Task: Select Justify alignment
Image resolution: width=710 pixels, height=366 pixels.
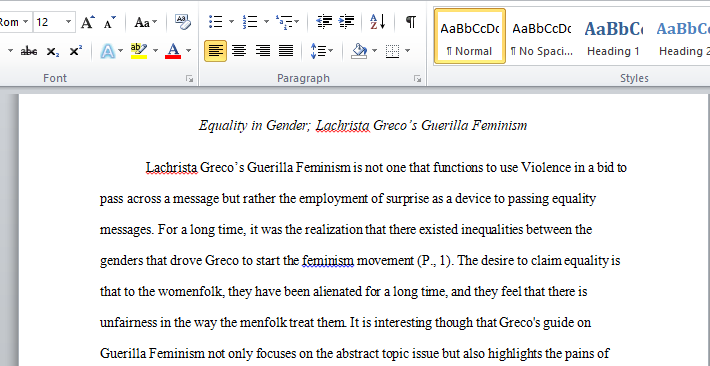Action: (286, 51)
